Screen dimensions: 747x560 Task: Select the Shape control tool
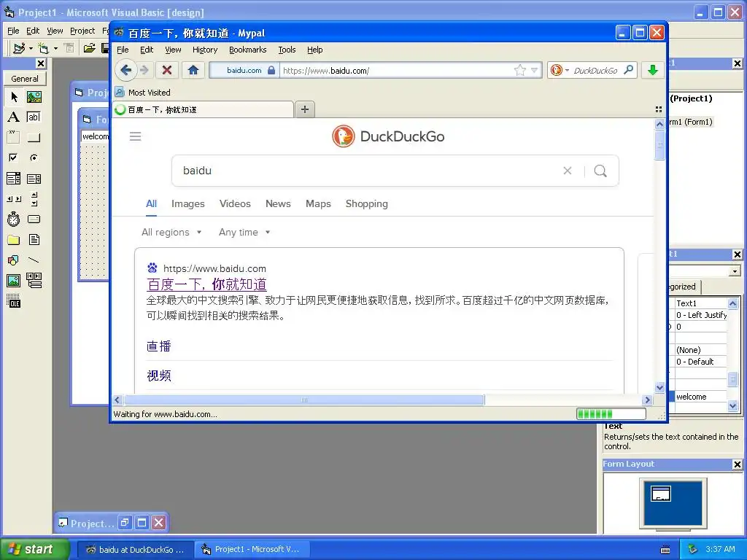coord(14,260)
